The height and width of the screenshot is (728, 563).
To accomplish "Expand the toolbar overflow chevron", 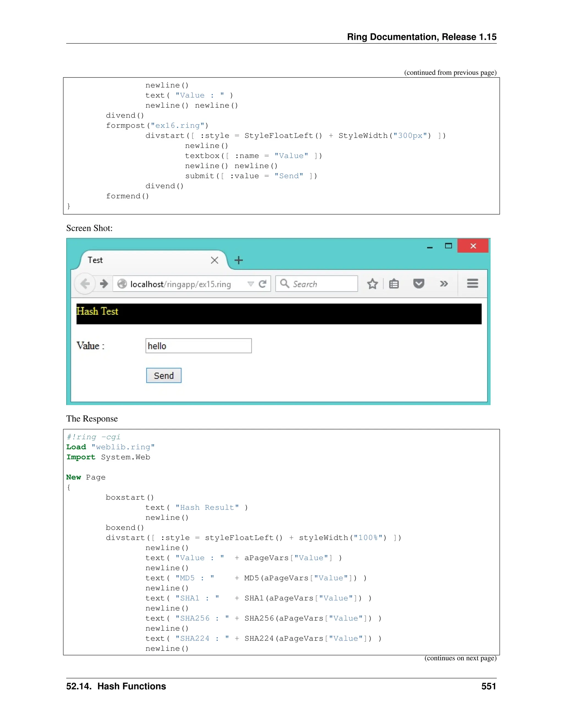I will click(x=444, y=284).
